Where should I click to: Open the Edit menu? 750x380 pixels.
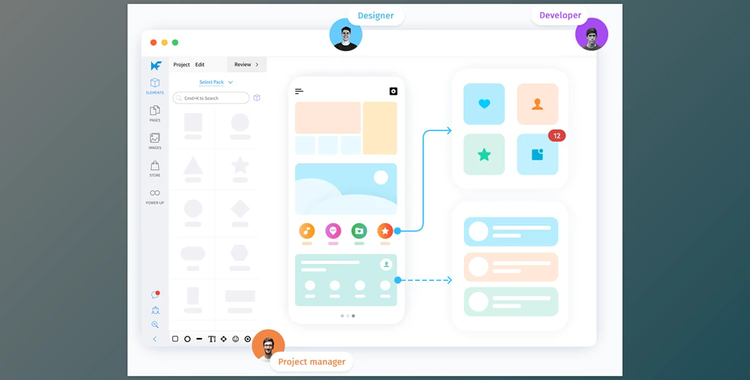point(200,65)
